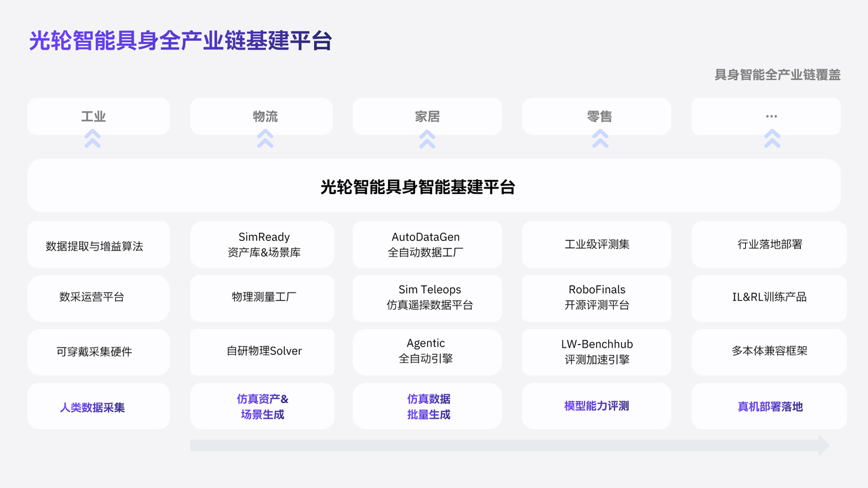The image size is (868, 488).
Task: Click the SimReady 资产库&场景库 card
Action: point(262,244)
